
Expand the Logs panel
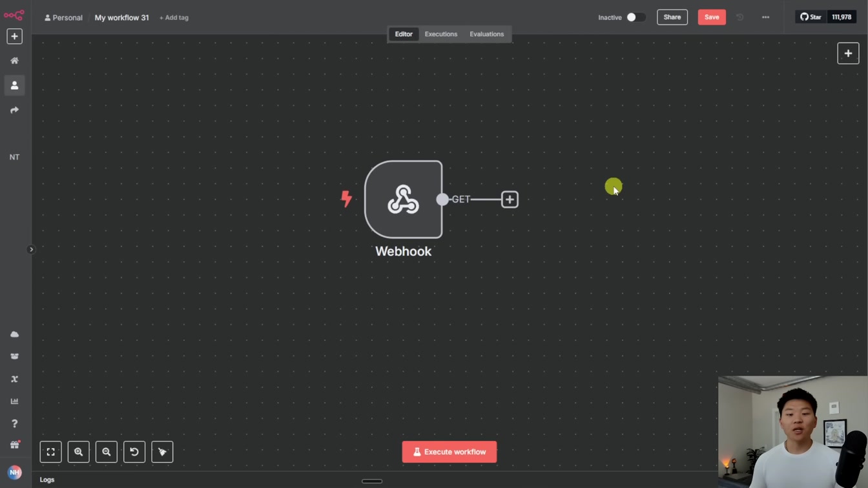coord(47,480)
